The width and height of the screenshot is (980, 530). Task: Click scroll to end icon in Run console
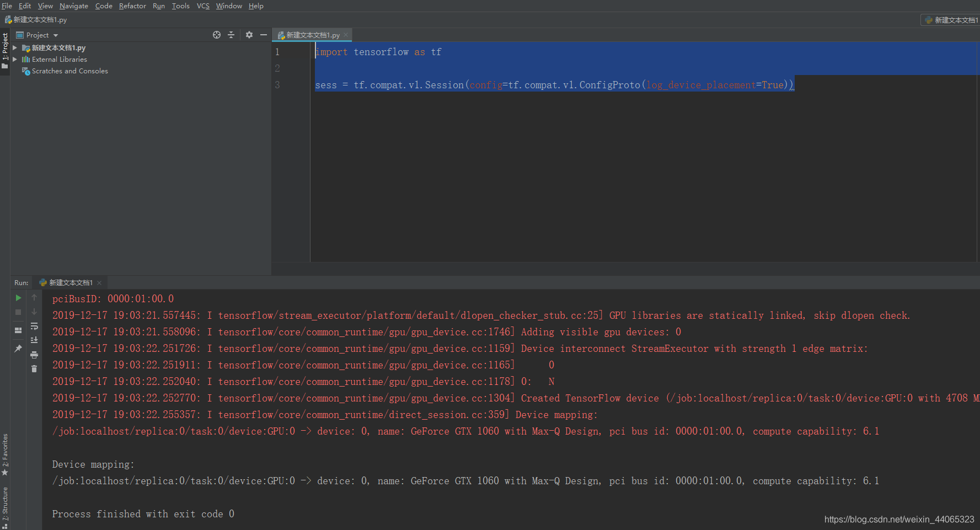click(34, 340)
